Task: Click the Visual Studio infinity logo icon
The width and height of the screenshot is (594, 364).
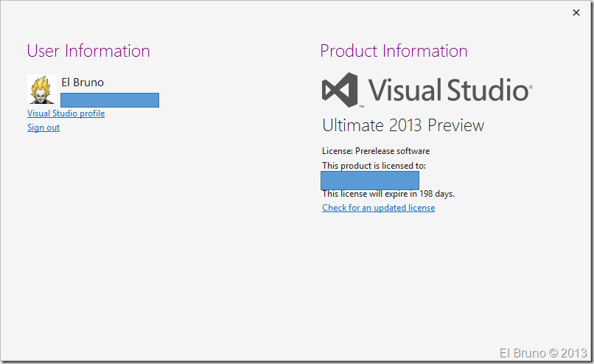Action: [340, 91]
